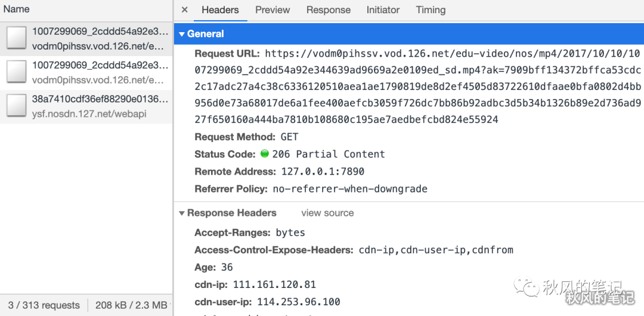Close the request details panel
The image size is (644, 316).
185,10
